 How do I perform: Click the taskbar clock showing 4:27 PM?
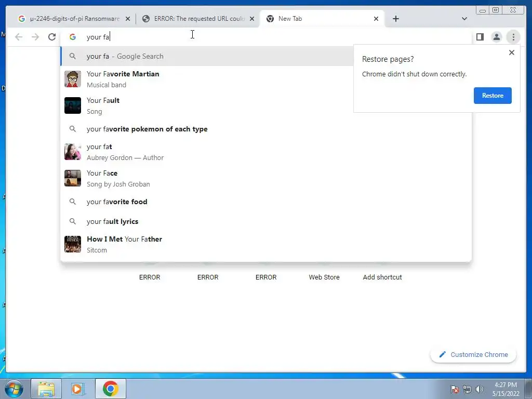506,389
